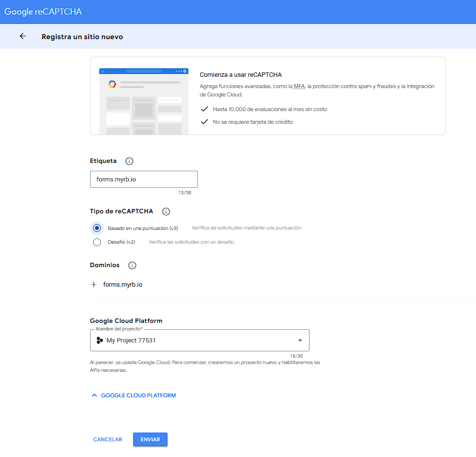This screenshot has height=457, width=476.
Task: Click the My Project 77531 project selector text
Action: click(x=131, y=341)
